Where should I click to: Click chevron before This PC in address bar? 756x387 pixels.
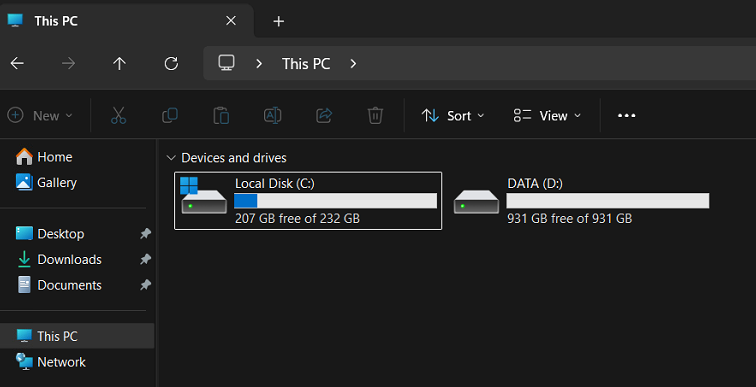click(259, 64)
